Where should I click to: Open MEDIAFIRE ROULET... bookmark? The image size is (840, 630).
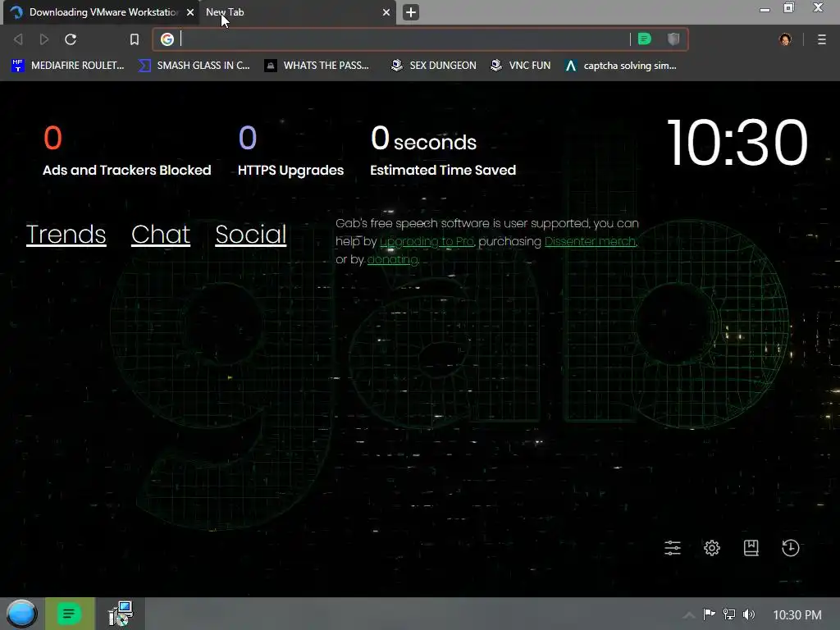[x=67, y=66]
